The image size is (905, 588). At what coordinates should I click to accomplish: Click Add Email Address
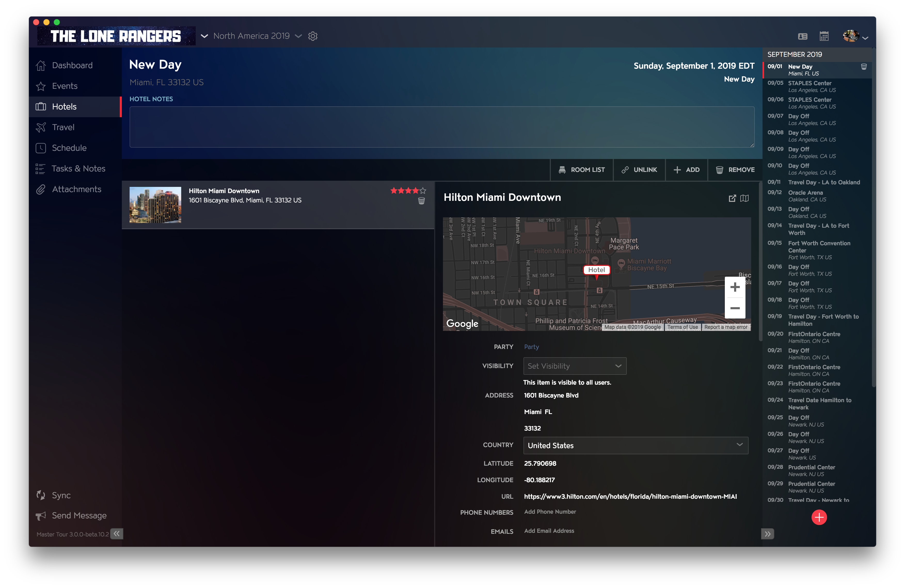pos(549,531)
